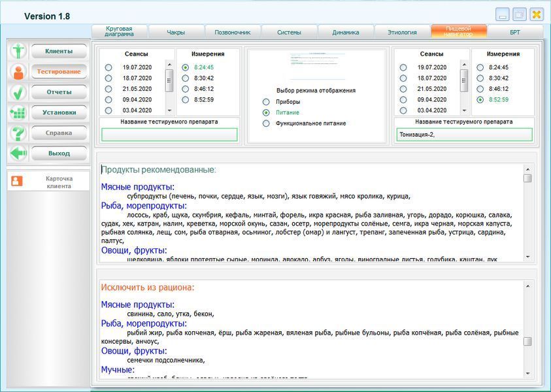
Task: Click the recommended products scrollbar thumb
Action: [x=527, y=178]
